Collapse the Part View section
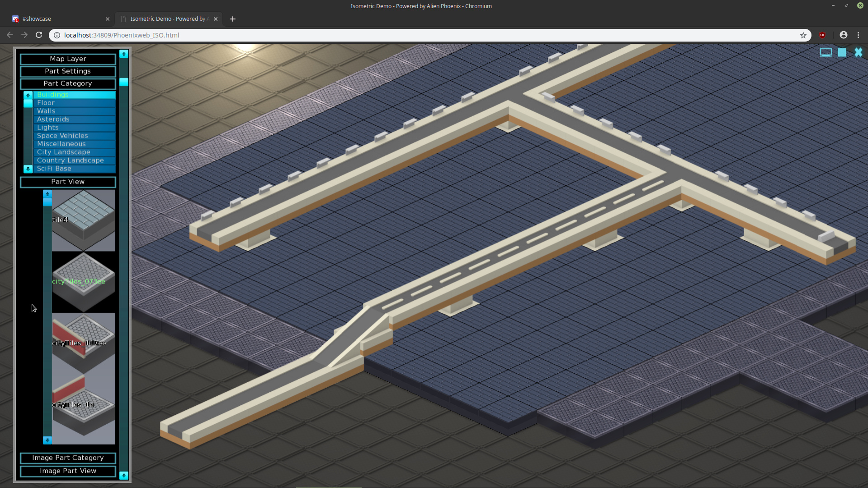 coord(68,182)
